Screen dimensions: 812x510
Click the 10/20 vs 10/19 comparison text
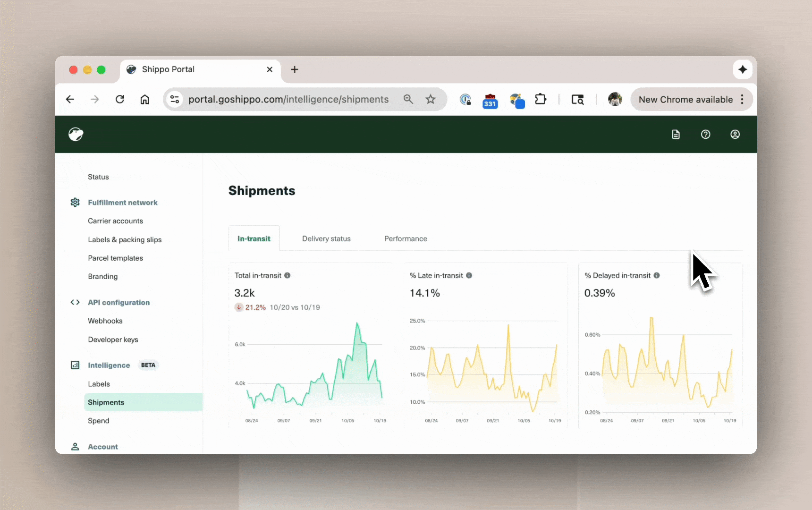point(295,307)
